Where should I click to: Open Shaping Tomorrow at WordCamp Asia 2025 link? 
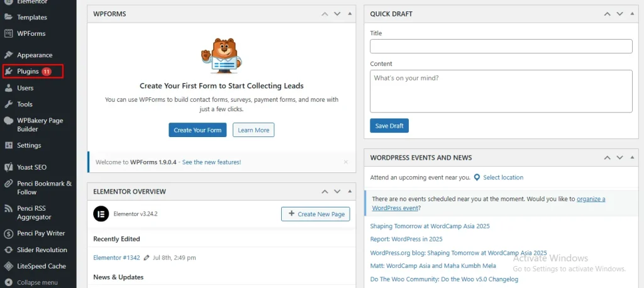coord(430,226)
